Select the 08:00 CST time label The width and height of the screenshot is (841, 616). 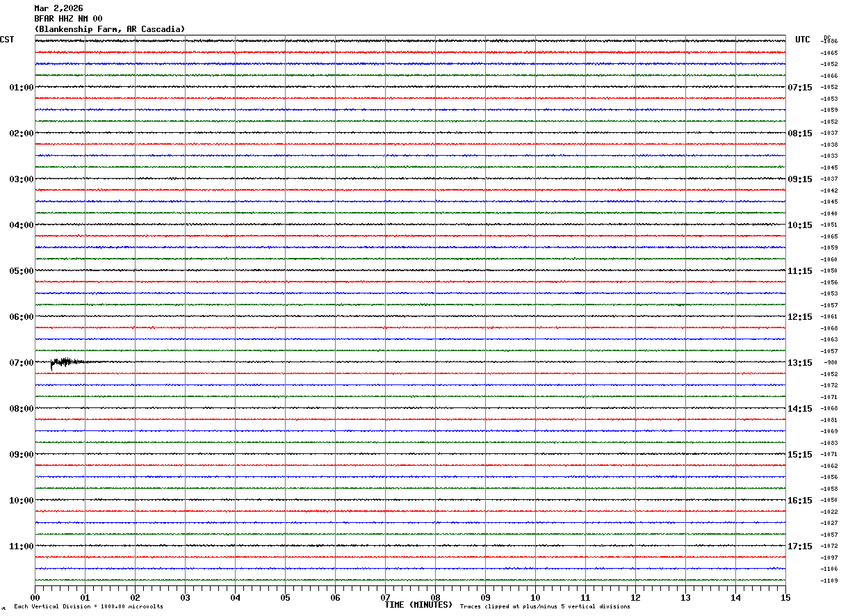(22, 409)
